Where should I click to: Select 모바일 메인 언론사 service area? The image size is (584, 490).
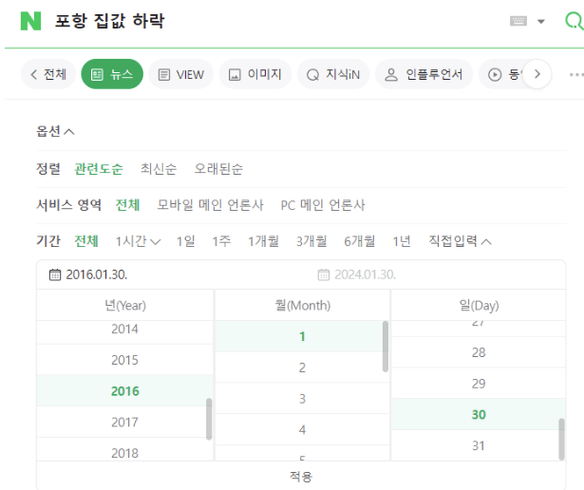pyautogui.click(x=210, y=205)
